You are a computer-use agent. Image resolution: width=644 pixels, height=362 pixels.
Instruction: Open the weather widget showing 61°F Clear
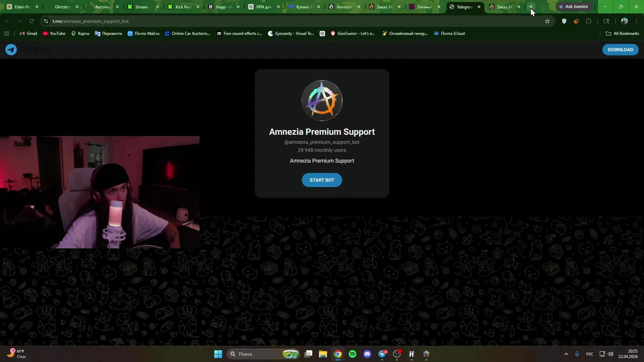point(17,354)
